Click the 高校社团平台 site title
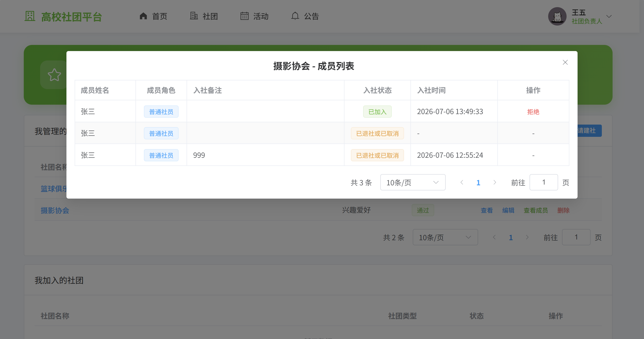Screen dimensions: 644x339 [72, 17]
